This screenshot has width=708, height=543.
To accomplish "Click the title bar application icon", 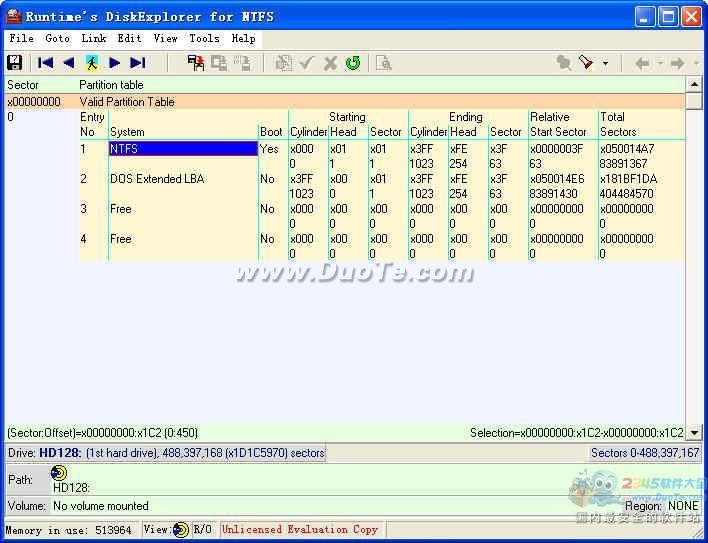I will pos(14,17).
